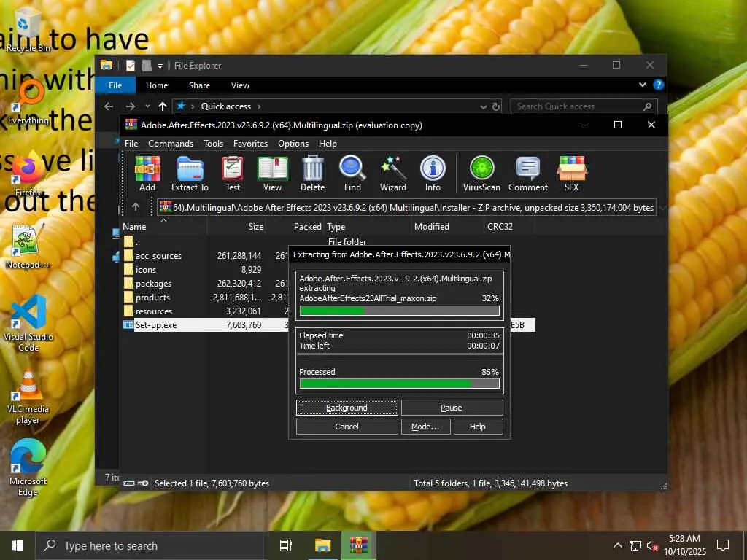Screen dimensions: 747x560
Task: Switch to the Home ribbon tab
Action: pyautogui.click(x=157, y=85)
